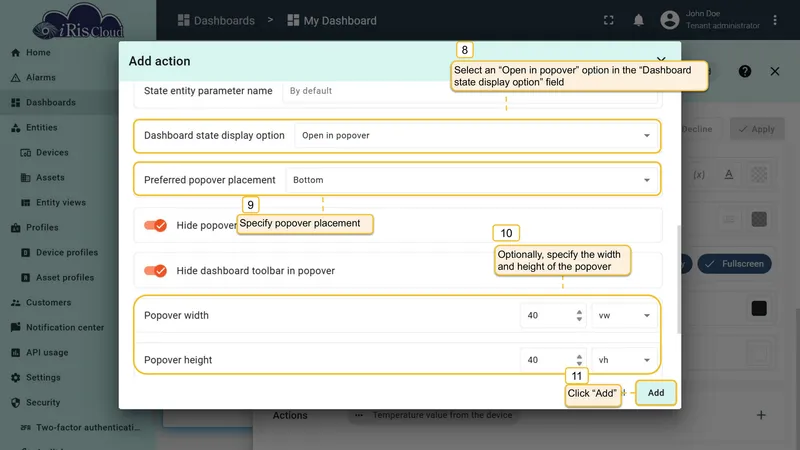Open Home in the sidebar

click(38, 53)
